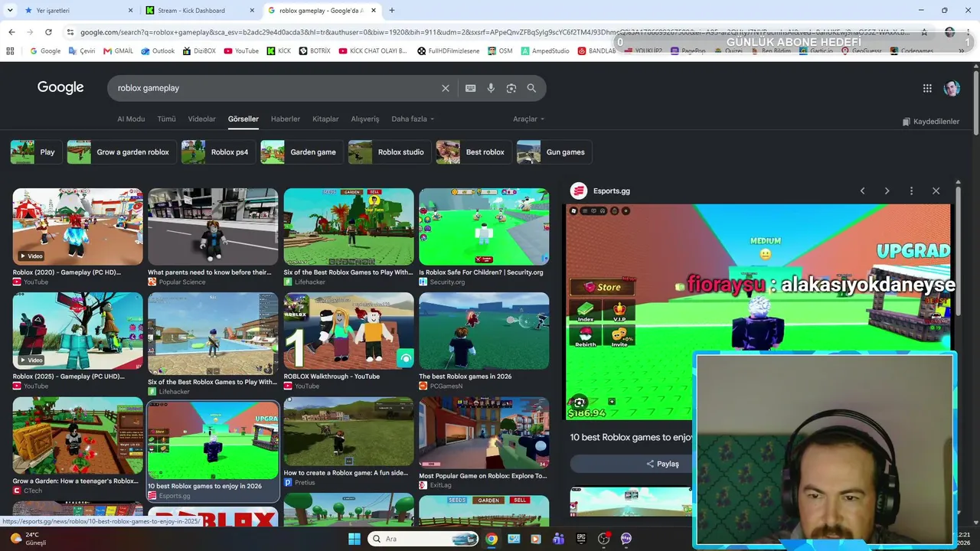Open the Google apps grid

(927, 88)
